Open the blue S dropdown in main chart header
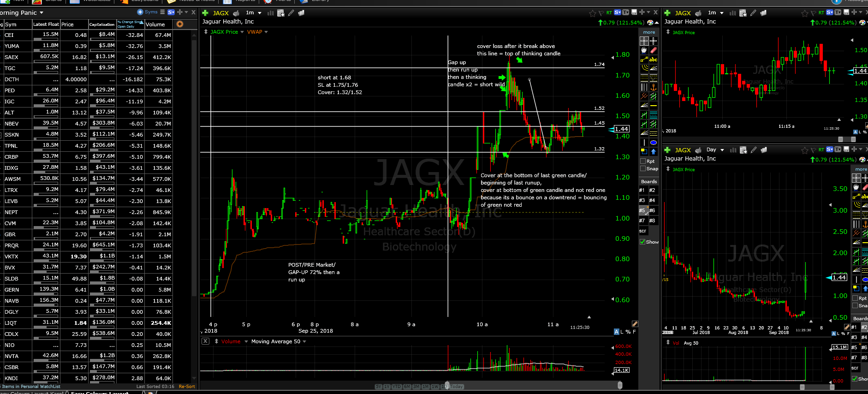 [618, 12]
